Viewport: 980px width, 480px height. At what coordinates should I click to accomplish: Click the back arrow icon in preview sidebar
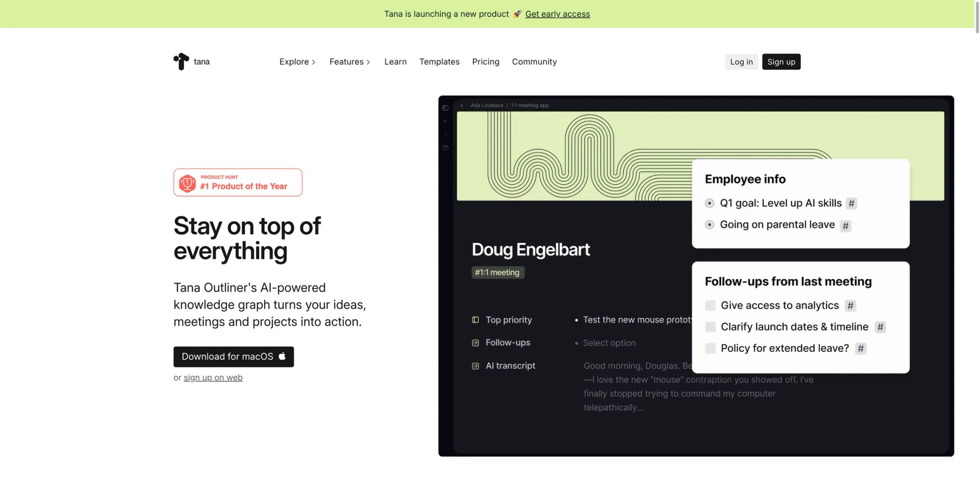(x=445, y=121)
